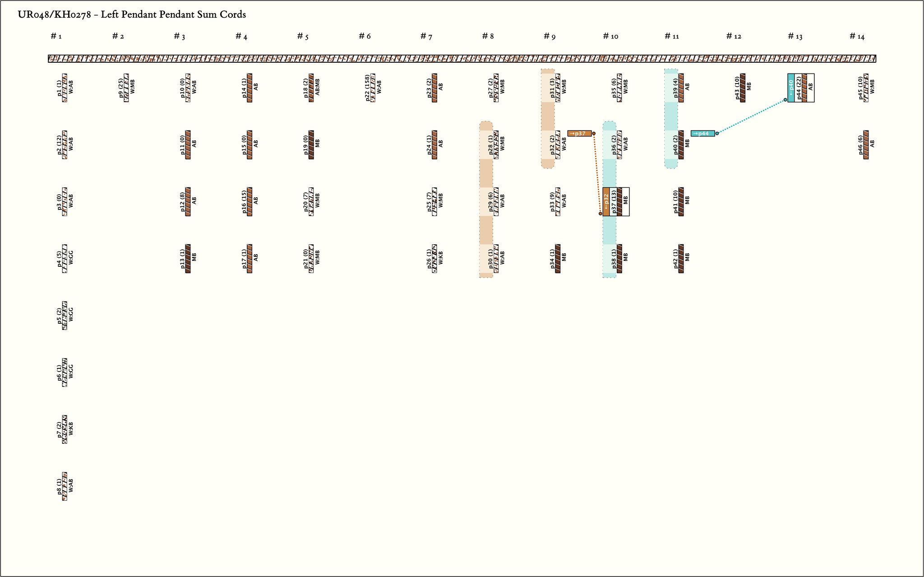Click the p46 (6) AB cord
The width and height of the screenshot is (924, 577).
click(x=866, y=145)
